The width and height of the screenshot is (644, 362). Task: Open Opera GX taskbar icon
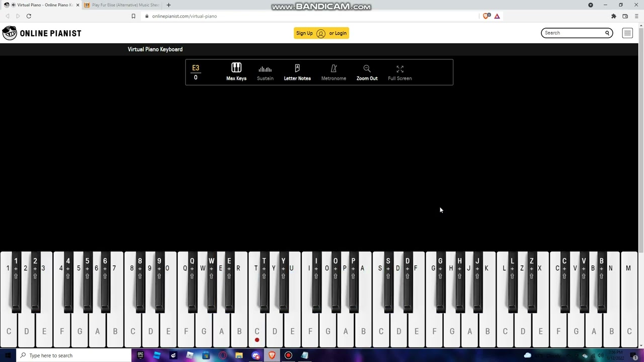pos(223,355)
